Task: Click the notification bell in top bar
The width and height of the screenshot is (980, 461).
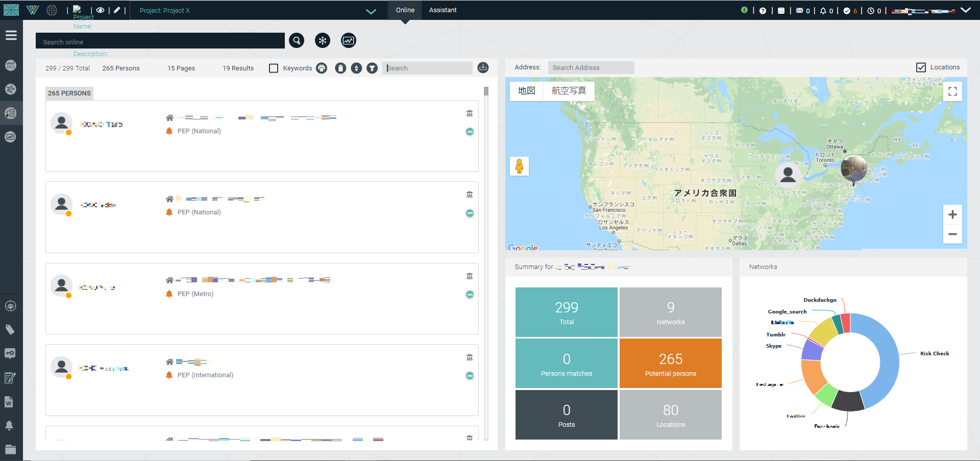Action: tap(823, 11)
